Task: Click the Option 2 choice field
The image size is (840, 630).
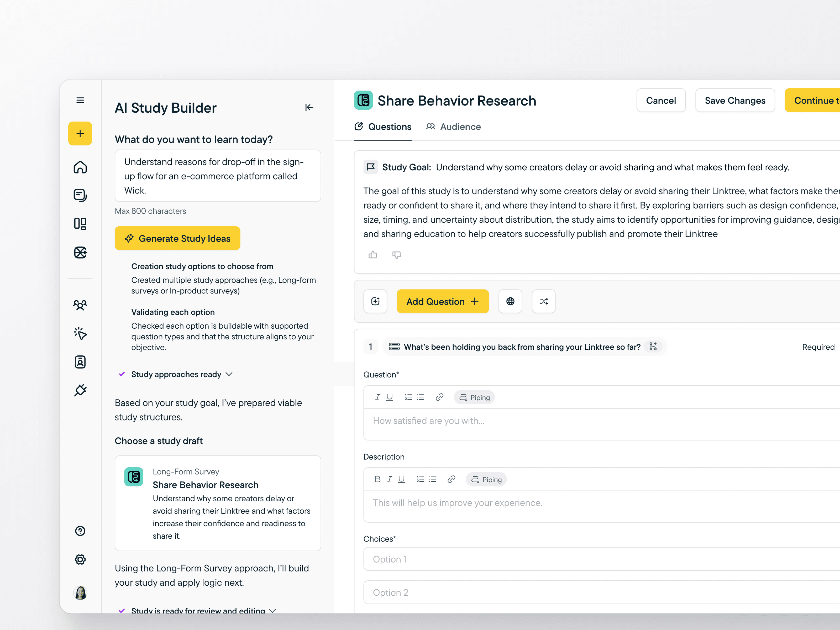Action: pos(602,592)
